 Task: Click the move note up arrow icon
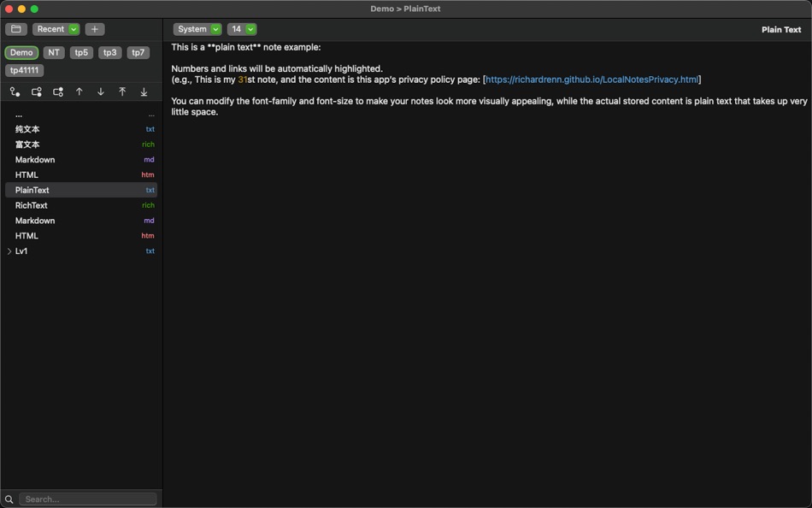coord(79,92)
